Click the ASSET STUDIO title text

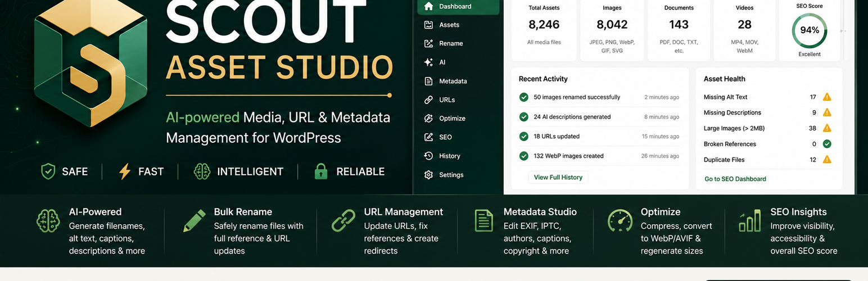(279, 67)
